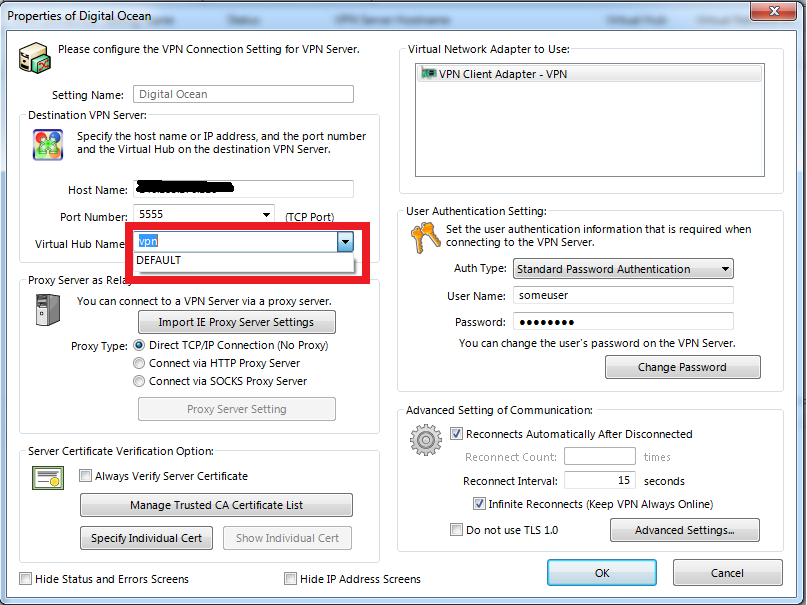807x605 pixels.
Task: Open Advanced Settings dialog
Action: coord(685,530)
